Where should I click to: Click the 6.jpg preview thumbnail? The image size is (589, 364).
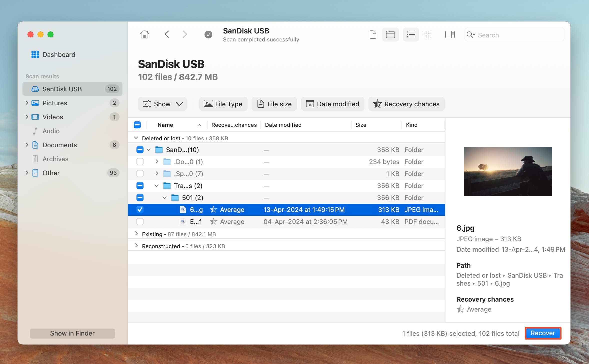click(x=508, y=172)
